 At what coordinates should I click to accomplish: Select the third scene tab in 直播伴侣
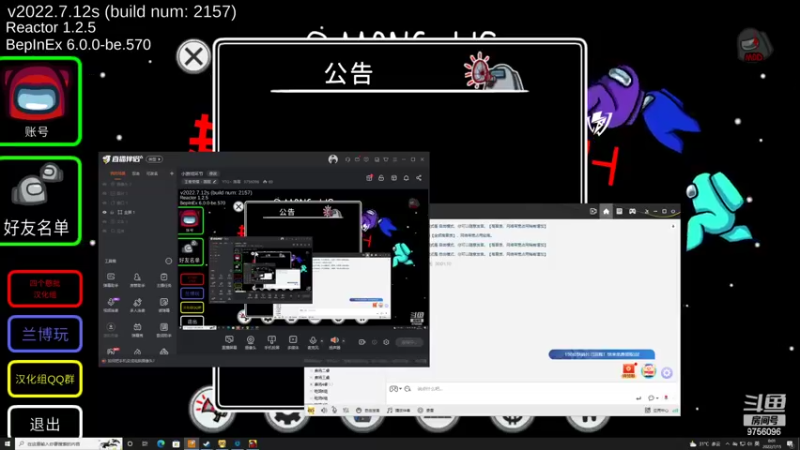coord(152,173)
